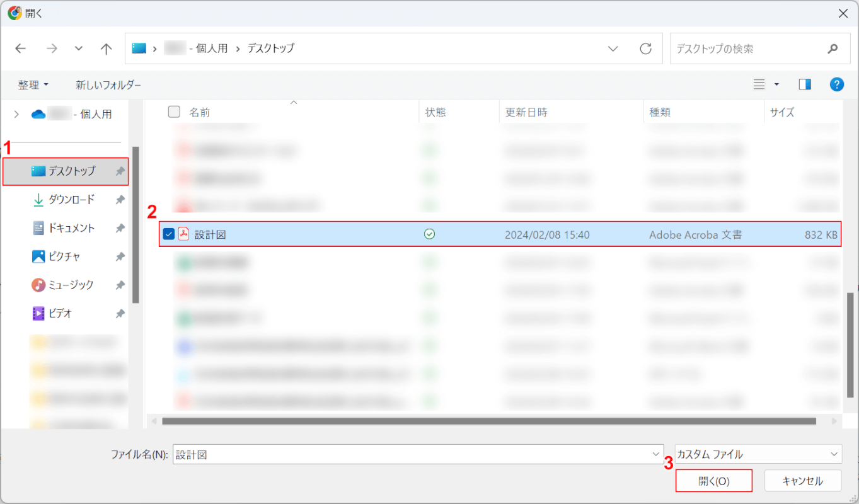Click the horizontal scrollbar of file list
Image resolution: width=859 pixels, height=504 pixels.
coord(489,421)
